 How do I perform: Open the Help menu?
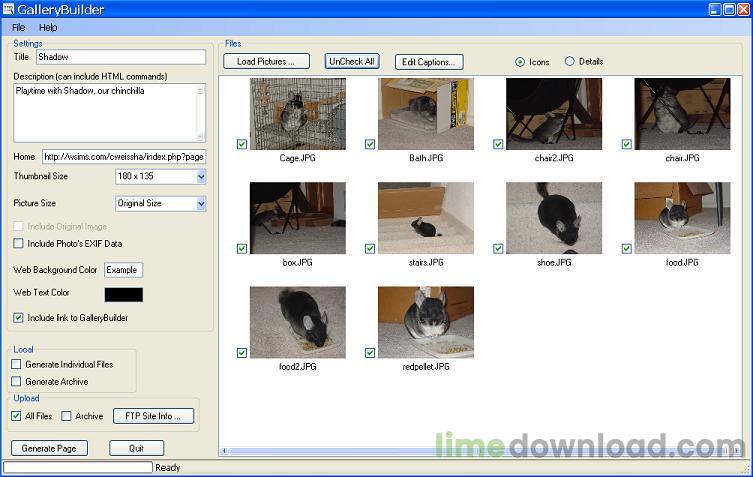tap(48, 28)
